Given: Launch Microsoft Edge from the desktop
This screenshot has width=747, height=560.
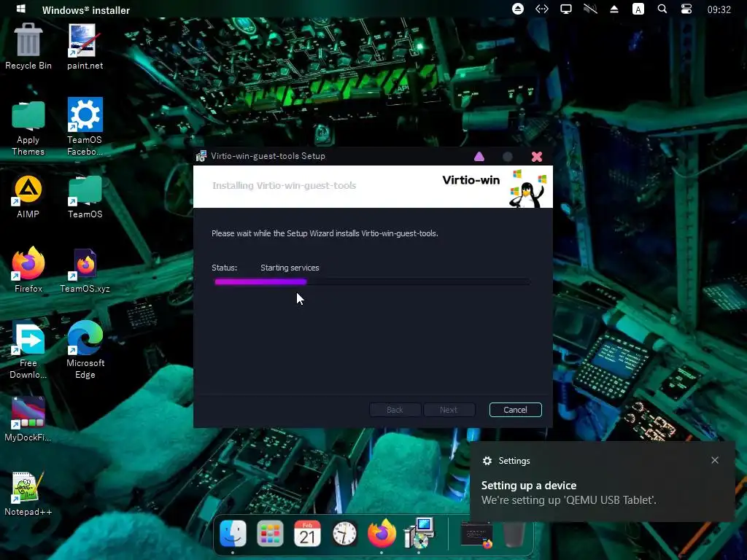Looking at the screenshot, I should 85,349.
